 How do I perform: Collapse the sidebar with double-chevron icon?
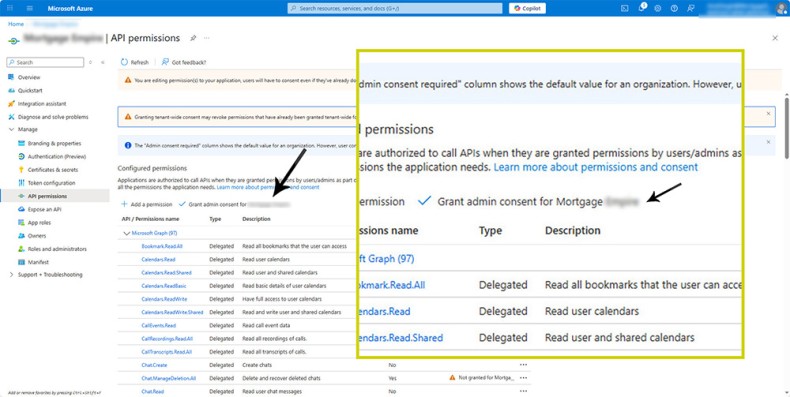coord(103,62)
